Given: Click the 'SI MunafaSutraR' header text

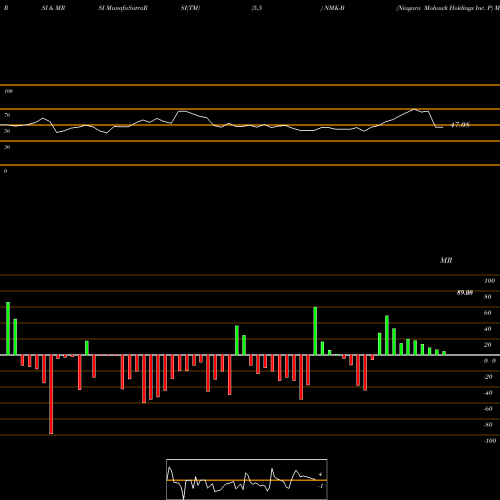Looking at the screenshot, I should pyautogui.click(x=123, y=8).
